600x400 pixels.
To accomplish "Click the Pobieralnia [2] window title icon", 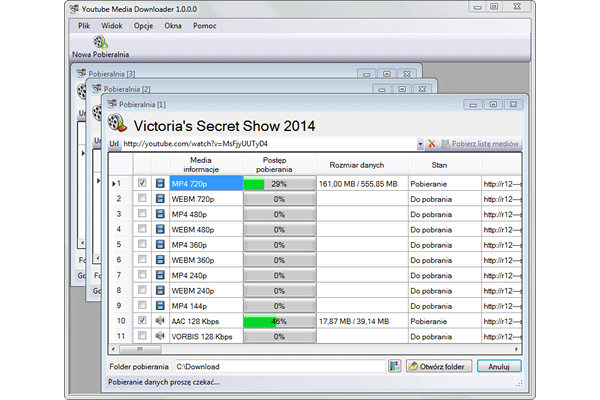I will click(x=97, y=88).
